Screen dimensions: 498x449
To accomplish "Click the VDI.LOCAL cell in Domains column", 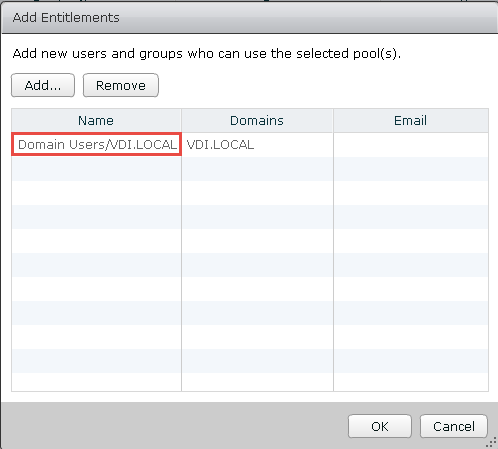I will click(220, 144).
